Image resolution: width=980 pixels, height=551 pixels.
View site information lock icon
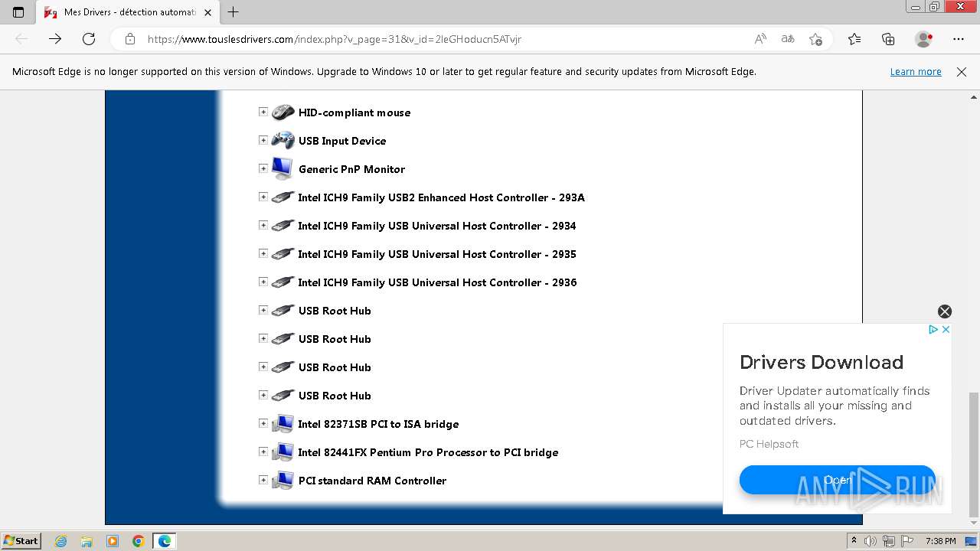click(x=129, y=39)
